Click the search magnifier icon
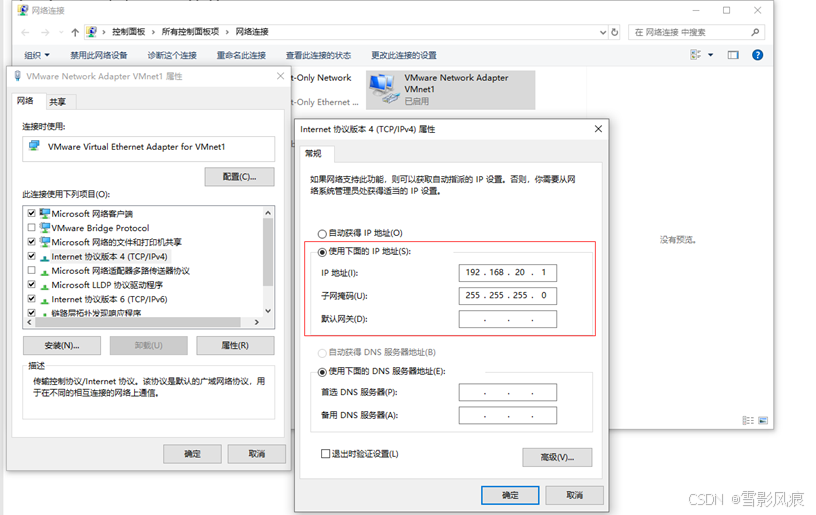Viewport: 816px width, 515px height. [x=755, y=32]
